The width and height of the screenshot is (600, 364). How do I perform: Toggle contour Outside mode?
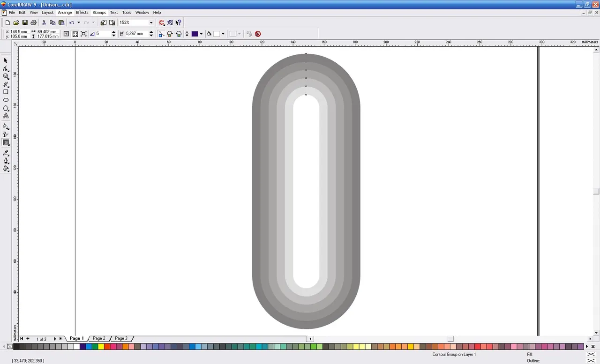tap(83, 34)
